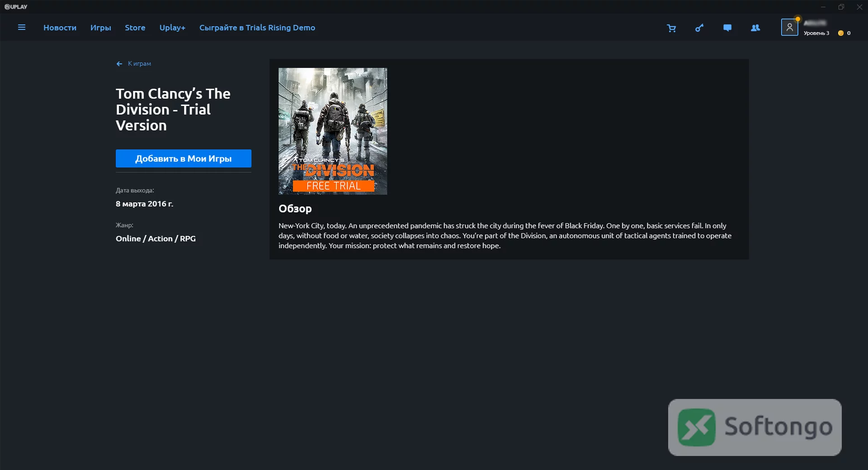
Task: Restore down the Uplay window
Action: (841, 7)
